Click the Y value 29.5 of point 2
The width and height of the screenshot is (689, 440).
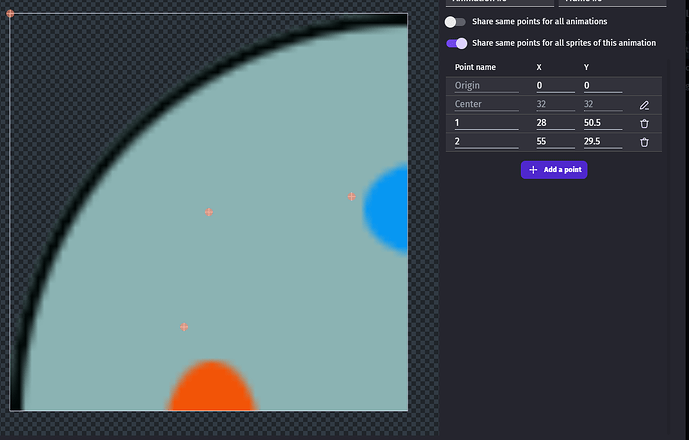tap(602, 142)
